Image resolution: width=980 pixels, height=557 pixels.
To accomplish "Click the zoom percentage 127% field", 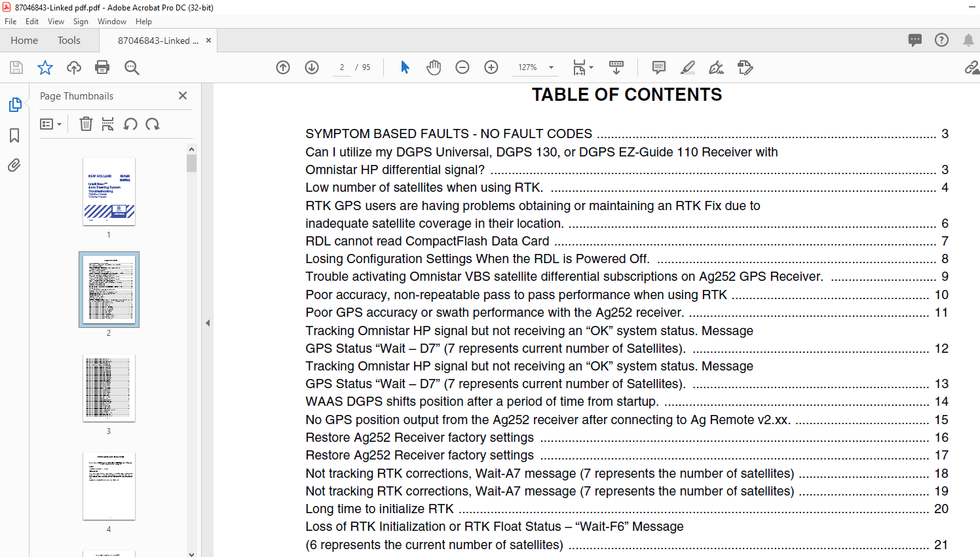I will point(527,67).
